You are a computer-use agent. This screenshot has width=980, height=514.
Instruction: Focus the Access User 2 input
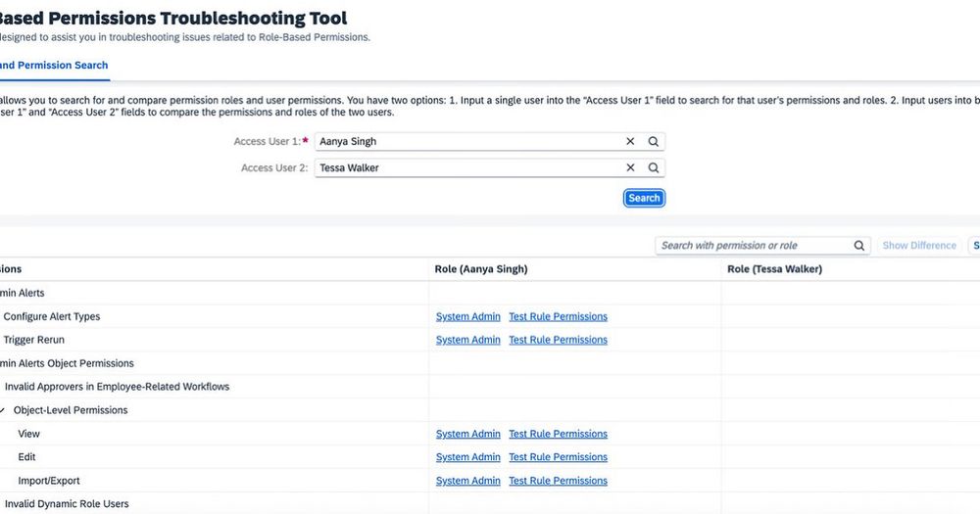click(x=470, y=168)
